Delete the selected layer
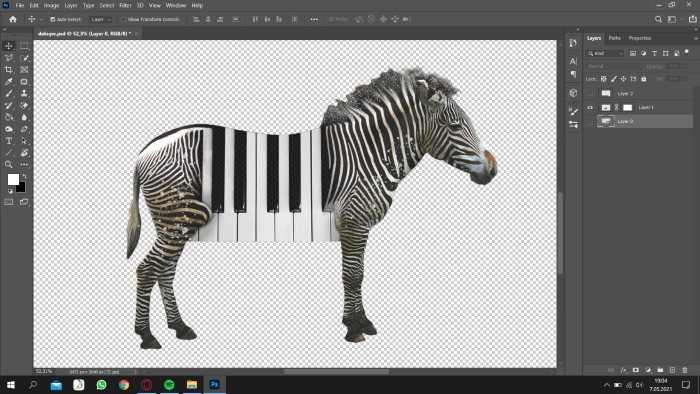700x394 pixels. [x=685, y=370]
